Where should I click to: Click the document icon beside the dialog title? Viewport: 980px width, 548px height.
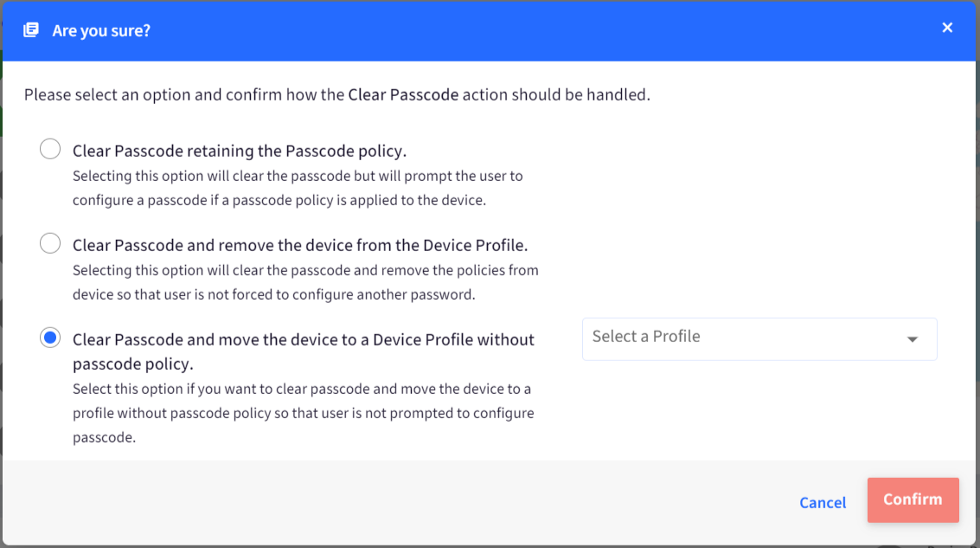tap(30, 30)
